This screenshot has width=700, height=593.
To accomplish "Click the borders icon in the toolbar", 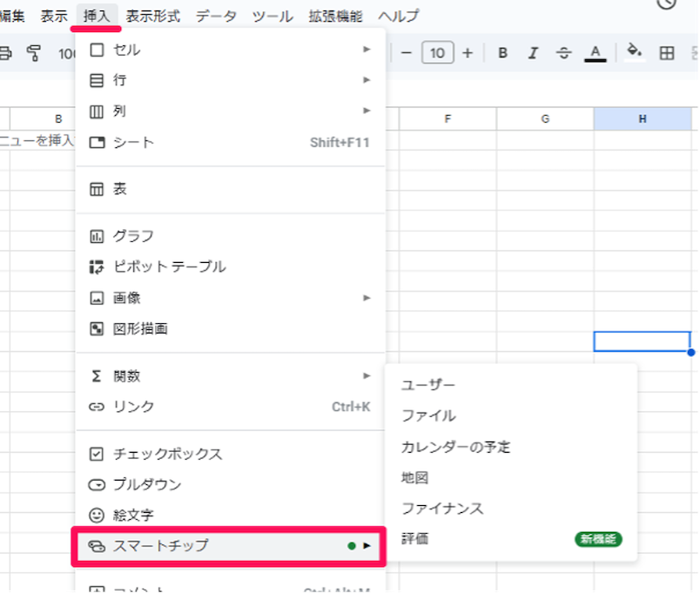I will [667, 52].
